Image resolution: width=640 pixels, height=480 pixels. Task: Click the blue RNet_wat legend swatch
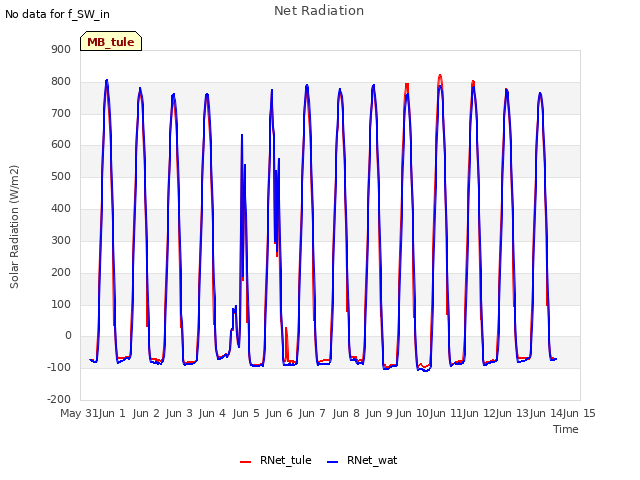[x=333, y=462]
